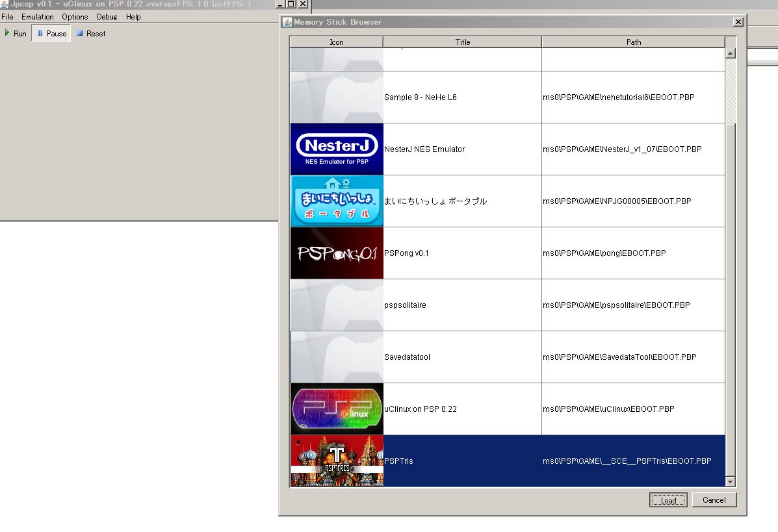Open the Emulation menu
The image size is (778, 532).
pyautogui.click(x=37, y=17)
